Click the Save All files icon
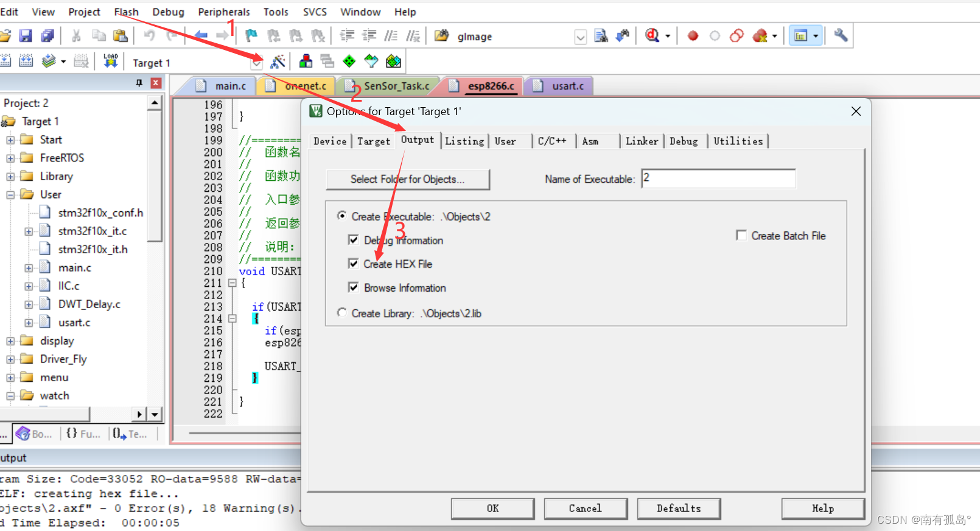The image size is (980, 531). pos(47,36)
